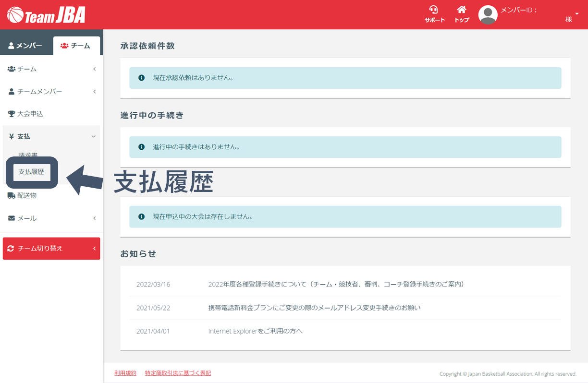Screen dimensions: 588x383
Task: Expand the チームメンバー menu
Action: [x=94, y=91]
